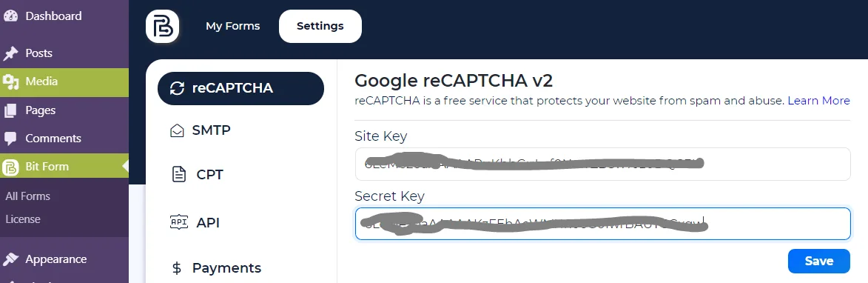Screen dimensions: 868x283
Task: Click the Posts pin icon
Action: [x=10, y=53]
